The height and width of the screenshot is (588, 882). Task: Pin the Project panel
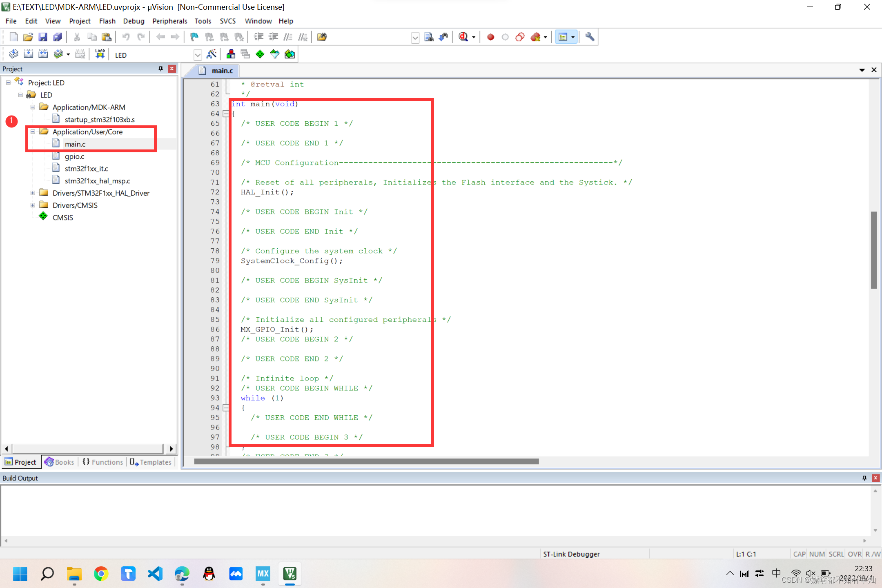coord(160,69)
